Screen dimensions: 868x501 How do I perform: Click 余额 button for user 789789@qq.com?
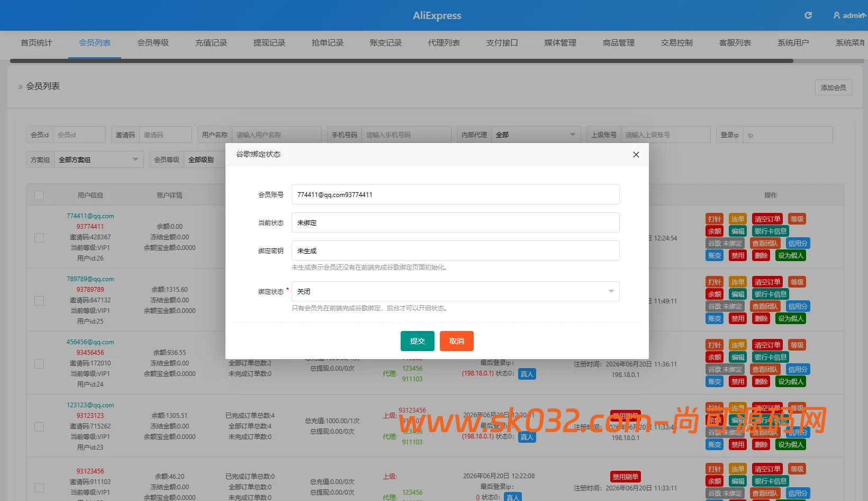tap(715, 294)
